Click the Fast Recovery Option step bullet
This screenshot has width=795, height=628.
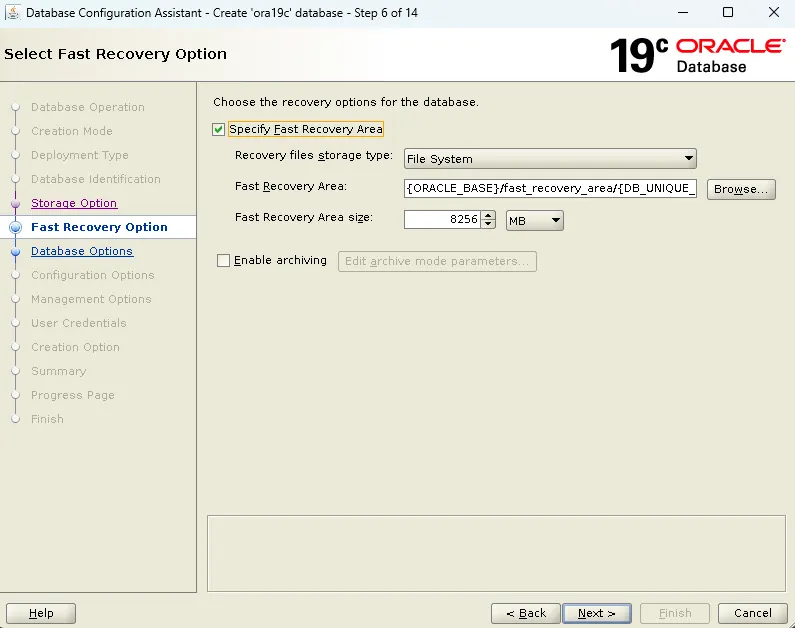16,227
